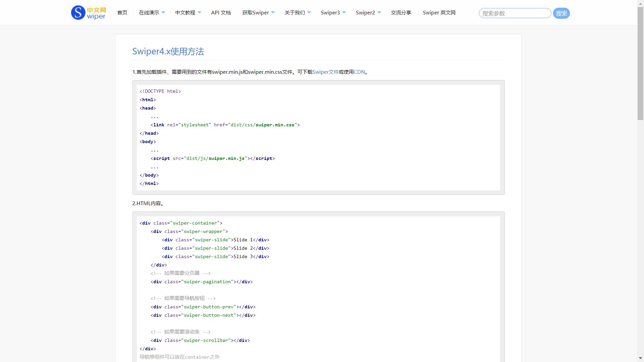This screenshot has width=644, height=362.
Task: Click the closing </head> tag line
Action: coord(149,133)
